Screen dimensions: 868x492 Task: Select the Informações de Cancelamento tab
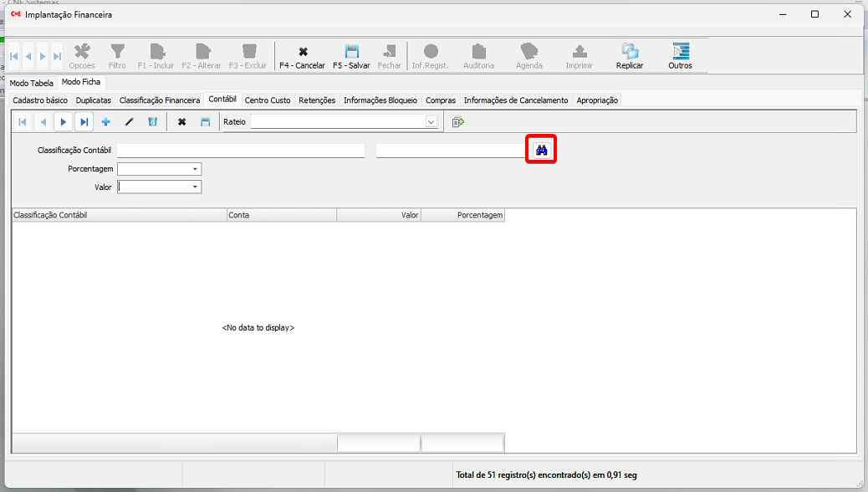(x=515, y=100)
